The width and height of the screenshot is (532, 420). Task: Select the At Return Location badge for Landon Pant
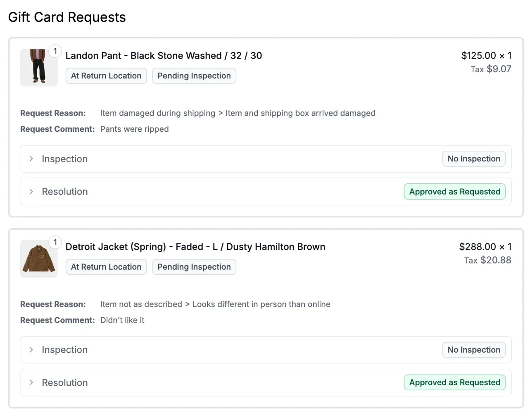click(106, 76)
